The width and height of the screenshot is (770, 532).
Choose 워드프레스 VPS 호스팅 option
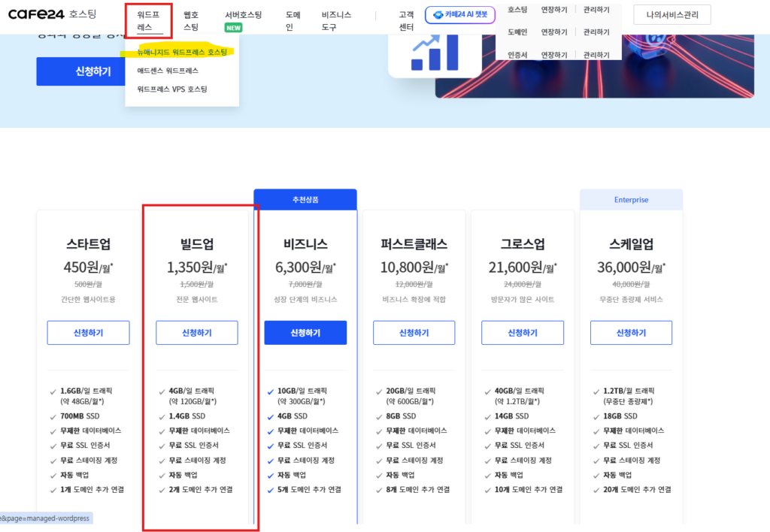[171, 89]
